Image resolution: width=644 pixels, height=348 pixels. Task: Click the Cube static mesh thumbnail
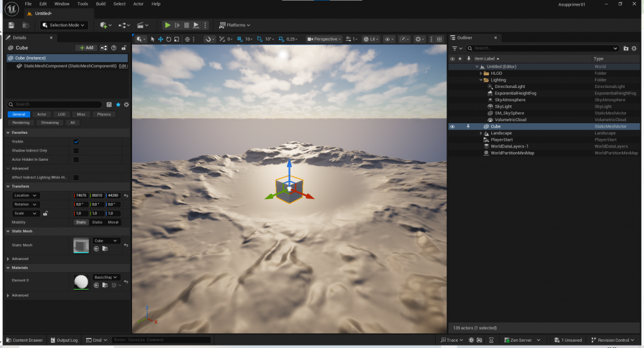coord(81,246)
